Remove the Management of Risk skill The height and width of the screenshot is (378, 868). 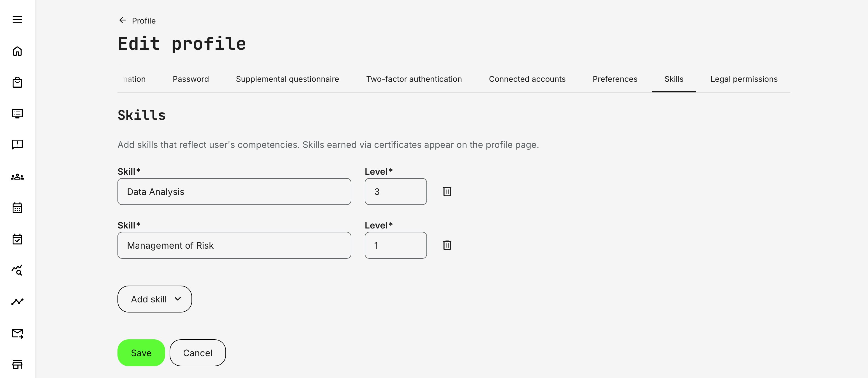tap(447, 245)
